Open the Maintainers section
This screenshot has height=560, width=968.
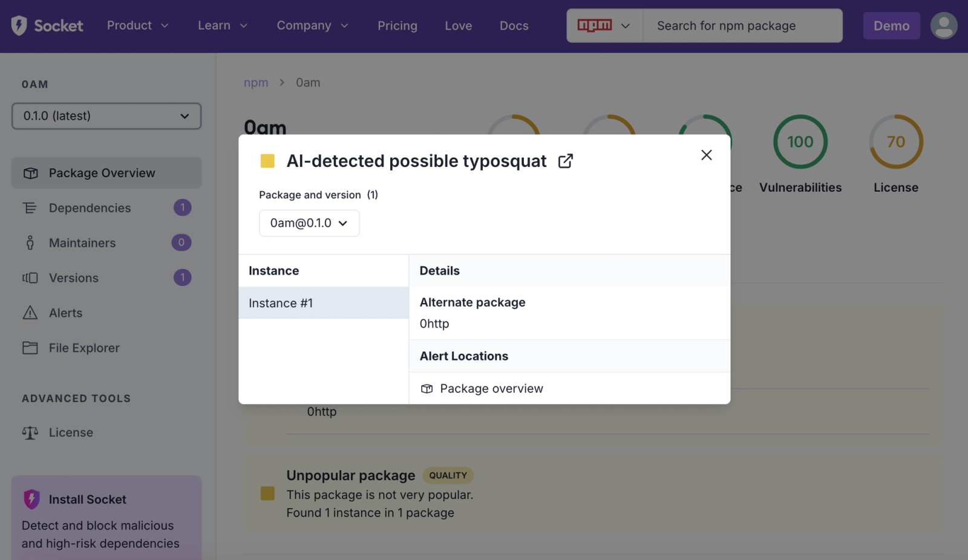coord(106,243)
